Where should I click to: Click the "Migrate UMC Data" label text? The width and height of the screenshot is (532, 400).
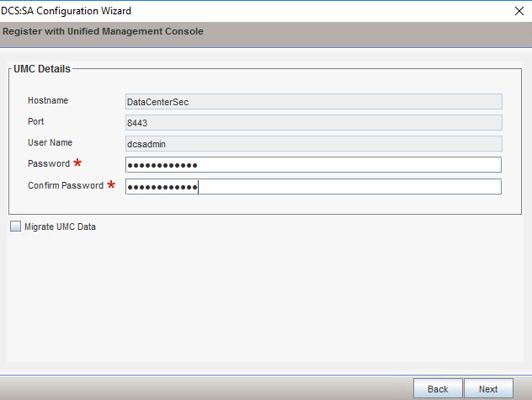[x=60, y=227]
